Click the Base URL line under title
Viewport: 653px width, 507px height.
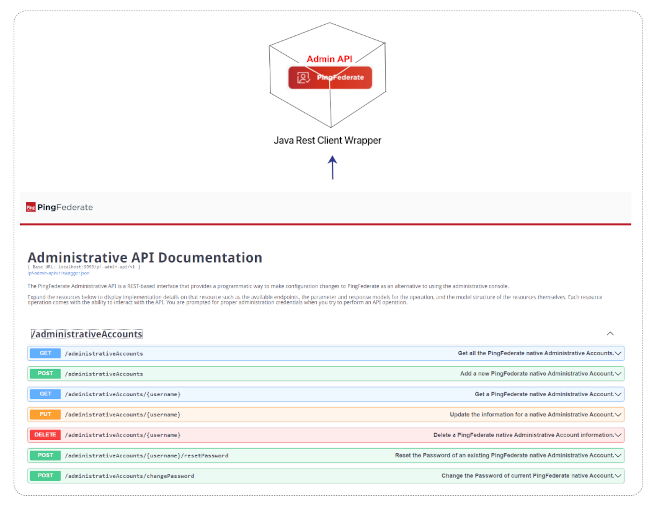coord(84,267)
